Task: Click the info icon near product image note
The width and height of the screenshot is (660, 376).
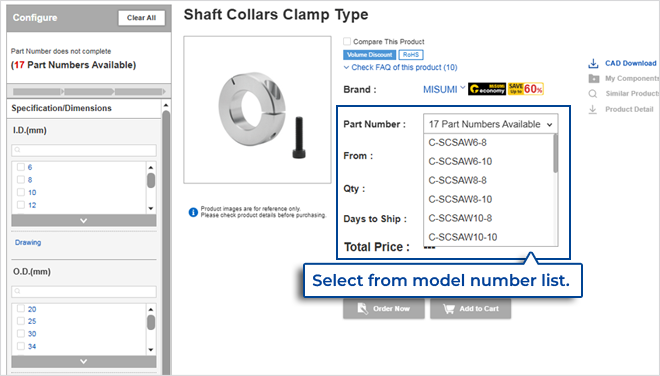Action: coord(193,212)
